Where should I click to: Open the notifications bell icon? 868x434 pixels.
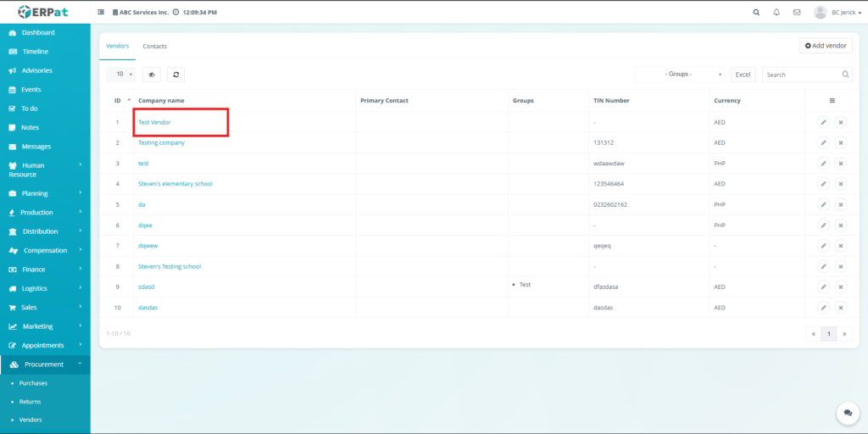pyautogui.click(x=776, y=12)
